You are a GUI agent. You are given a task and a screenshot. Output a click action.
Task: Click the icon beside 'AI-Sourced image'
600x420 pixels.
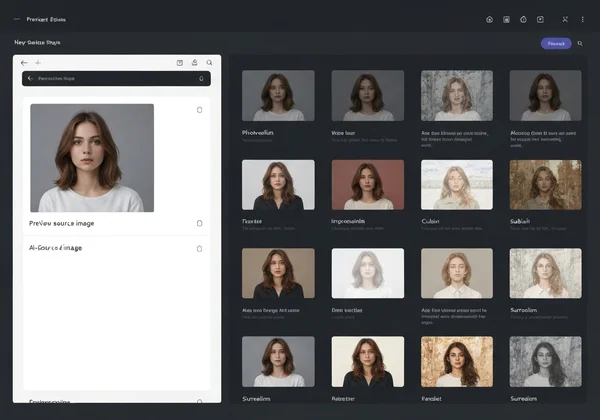[x=199, y=249]
